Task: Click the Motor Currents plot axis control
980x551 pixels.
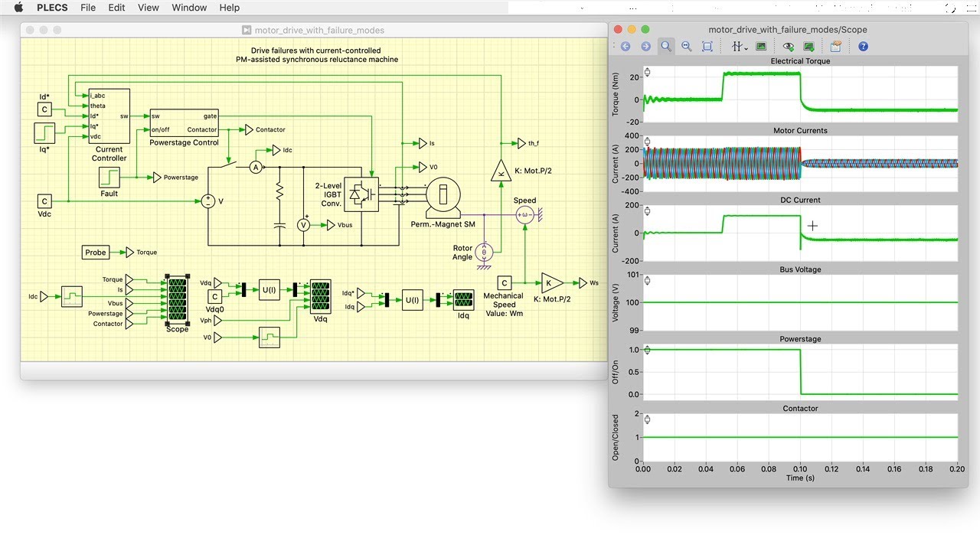Action: (648, 142)
